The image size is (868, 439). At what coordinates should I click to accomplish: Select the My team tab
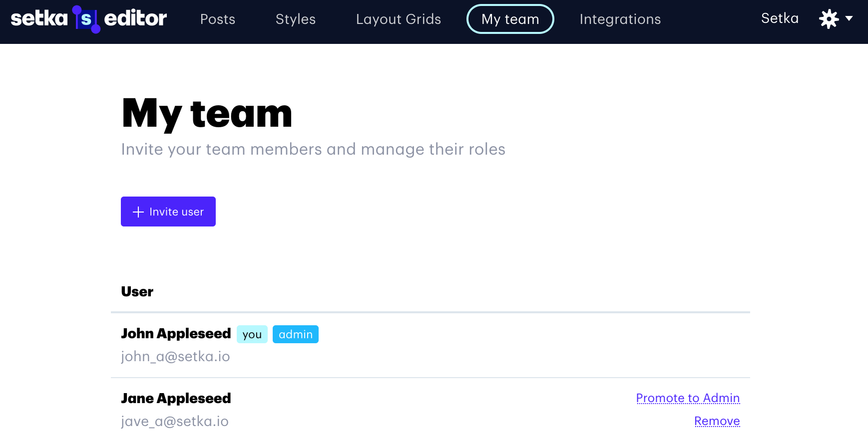510,19
